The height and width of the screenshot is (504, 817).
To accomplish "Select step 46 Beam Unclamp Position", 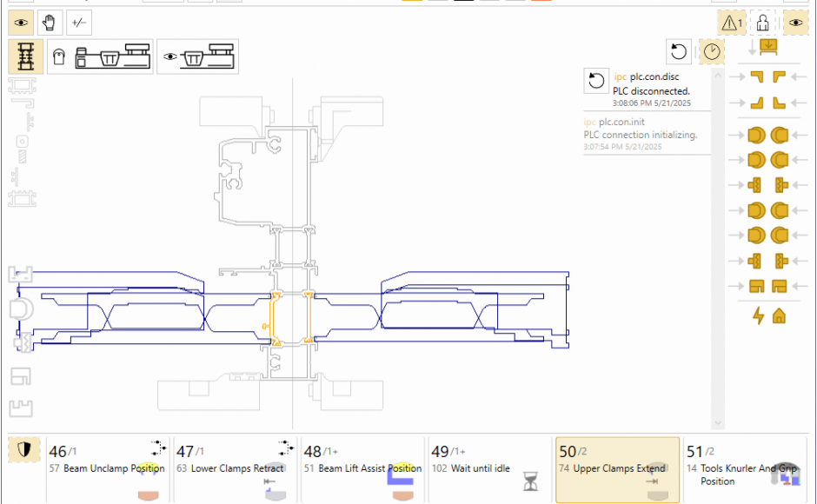I will (108, 469).
